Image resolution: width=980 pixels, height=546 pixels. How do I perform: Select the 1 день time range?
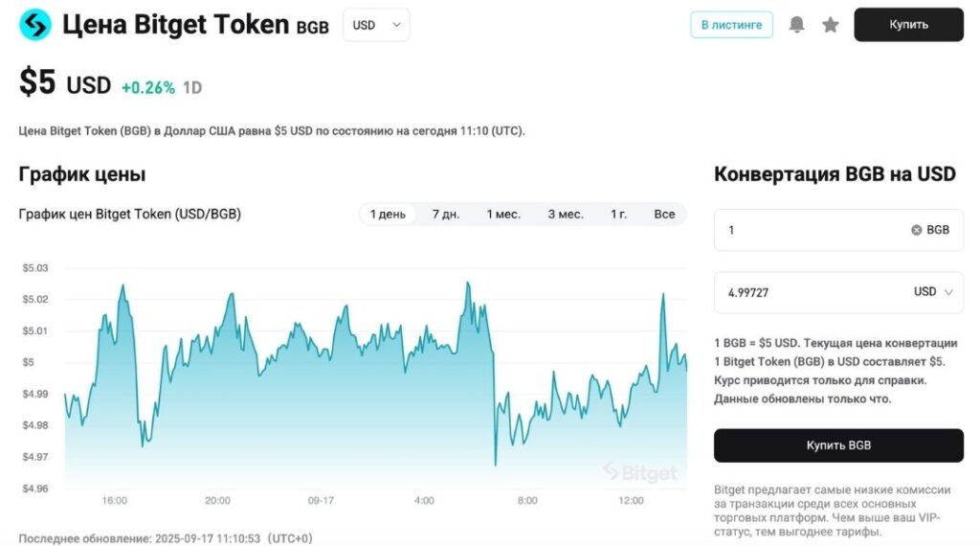388,214
